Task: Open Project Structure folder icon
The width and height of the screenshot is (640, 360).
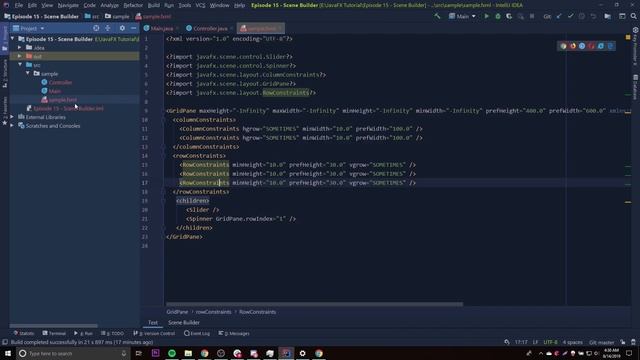Action: pos(608,16)
